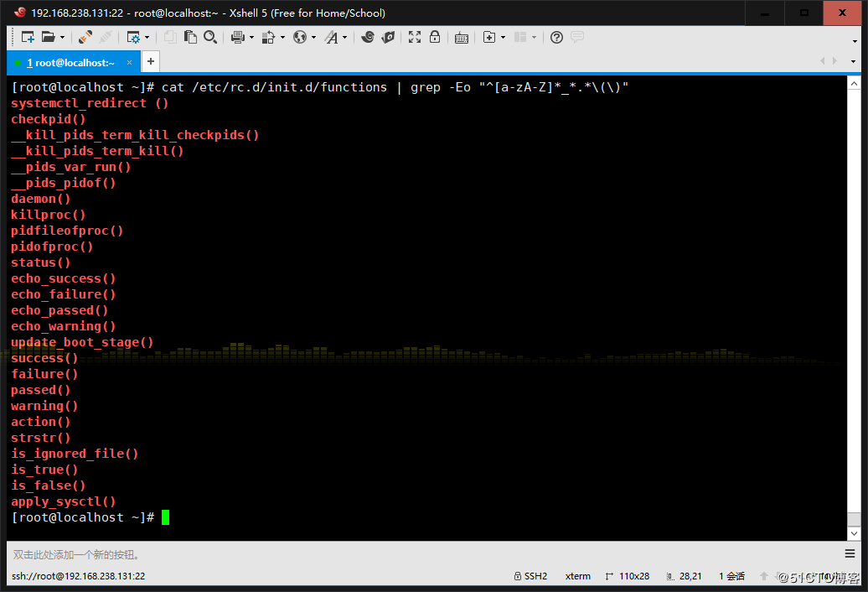Screen dimensions: 868x592
Task: Add a new tab with plus button
Action: click(150, 61)
